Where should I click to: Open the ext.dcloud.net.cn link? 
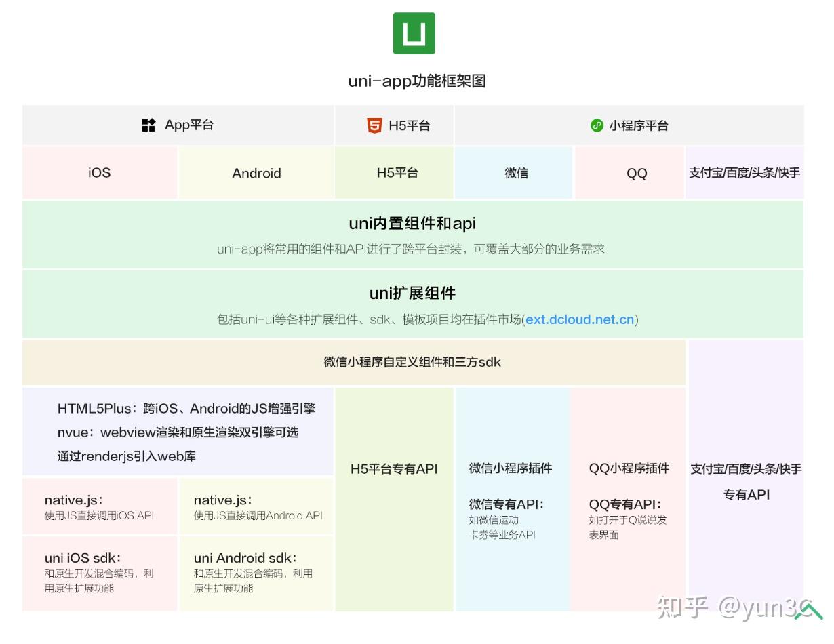(x=580, y=319)
